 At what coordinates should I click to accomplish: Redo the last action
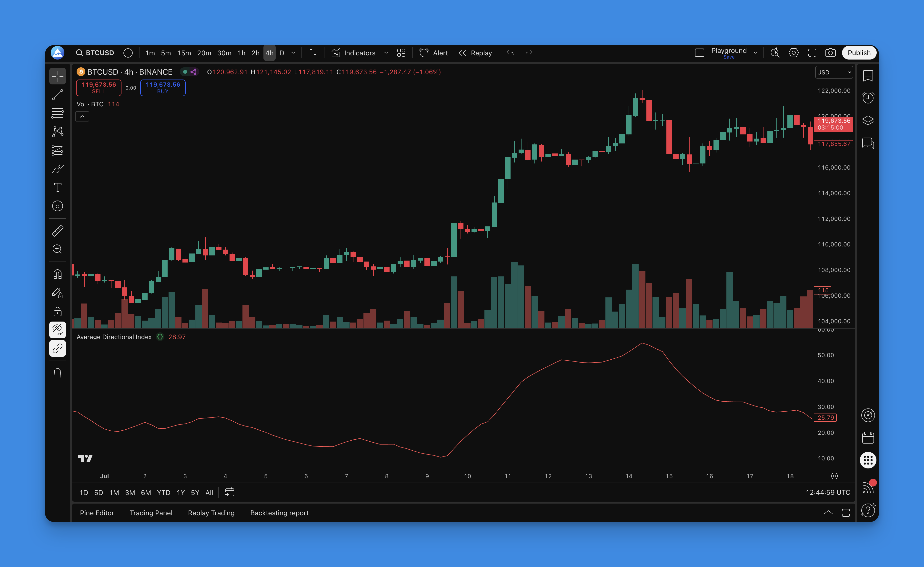tap(529, 53)
